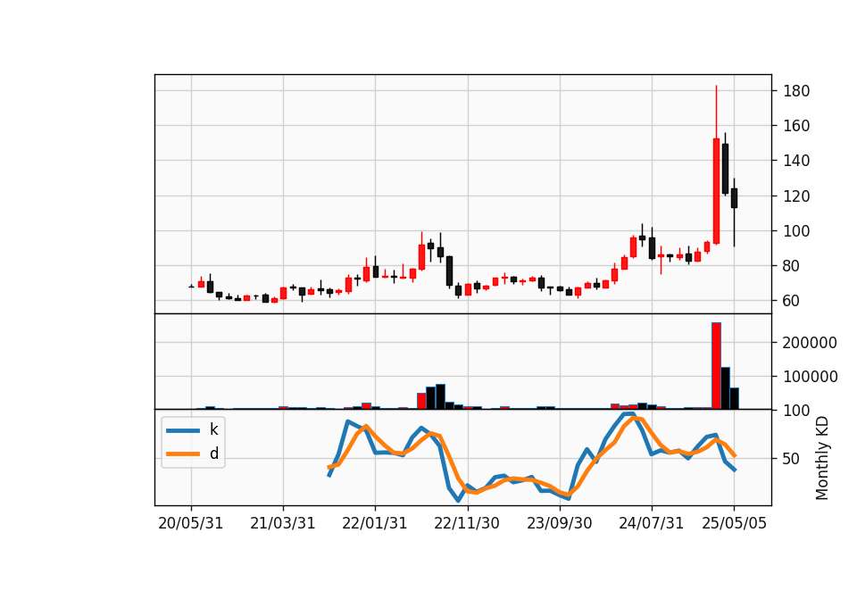Click the 20/05/31 date label
Screen dimensions: 857x616
[x=191, y=523]
